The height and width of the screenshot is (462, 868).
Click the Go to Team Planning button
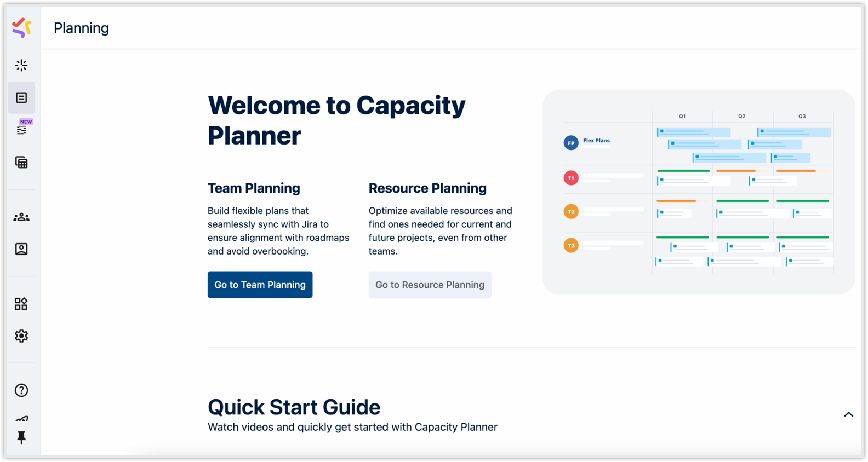[260, 285]
